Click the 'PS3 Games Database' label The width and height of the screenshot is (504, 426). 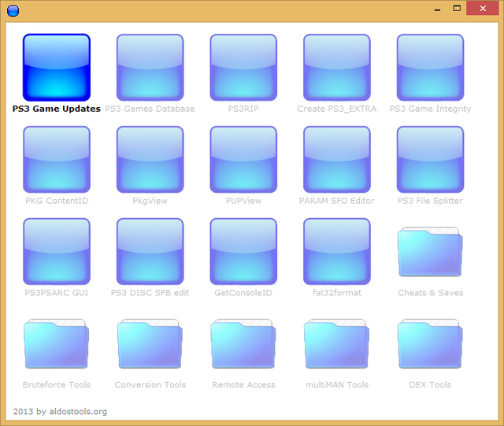click(150, 109)
